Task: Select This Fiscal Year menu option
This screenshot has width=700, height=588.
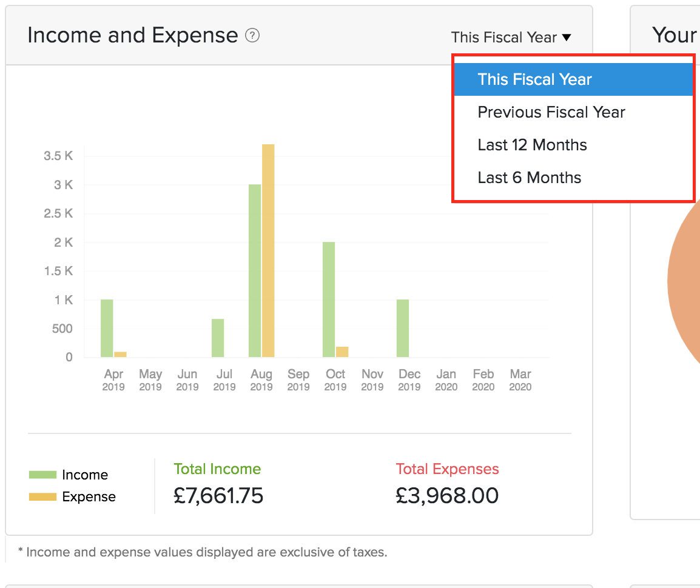Action: [x=534, y=79]
